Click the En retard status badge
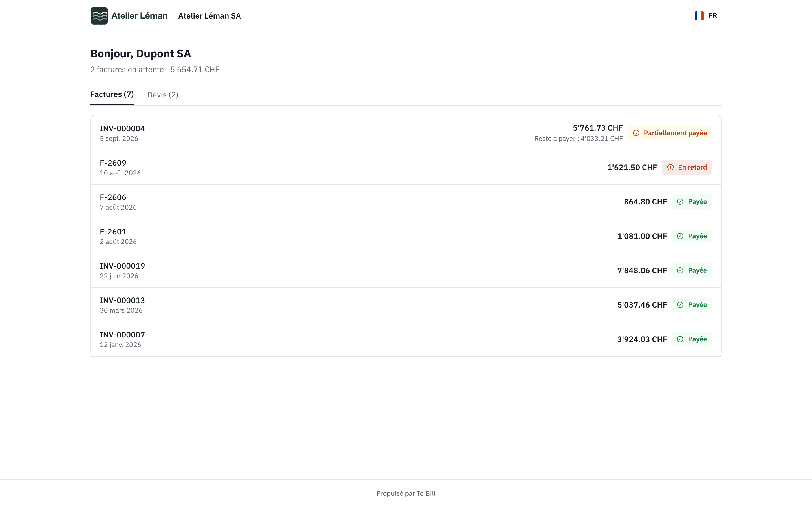 click(x=687, y=167)
